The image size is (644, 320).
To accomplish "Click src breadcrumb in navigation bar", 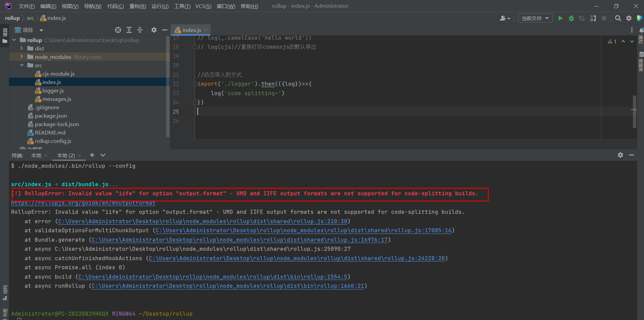I will coord(30,18).
